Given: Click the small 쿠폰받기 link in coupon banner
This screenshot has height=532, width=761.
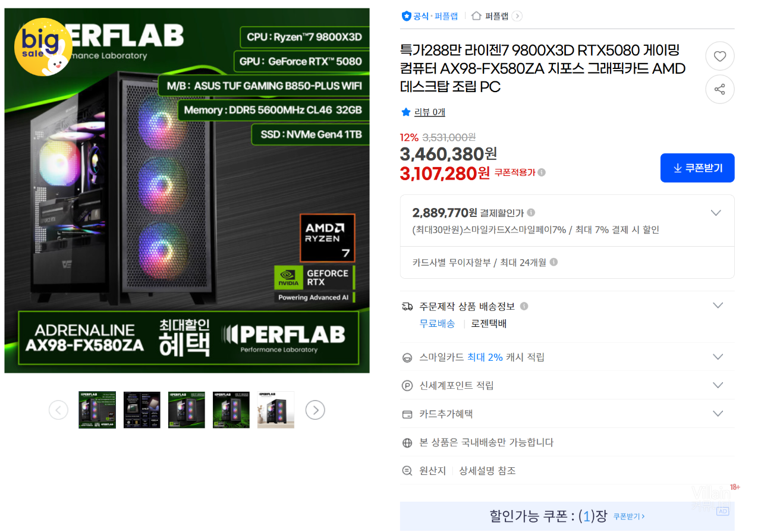Looking at the screenshot, I should tap(629, 517).
